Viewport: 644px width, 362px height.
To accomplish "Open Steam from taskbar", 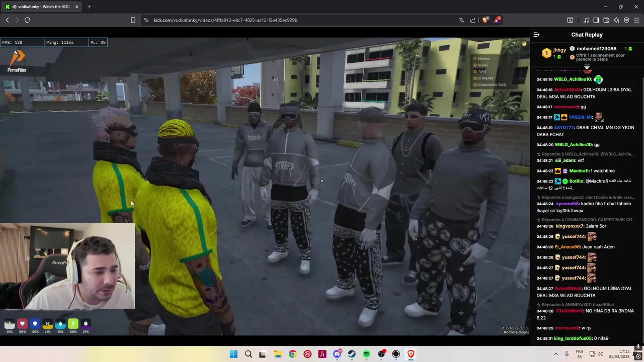I will pyautogui.click(x=352, y=354).
